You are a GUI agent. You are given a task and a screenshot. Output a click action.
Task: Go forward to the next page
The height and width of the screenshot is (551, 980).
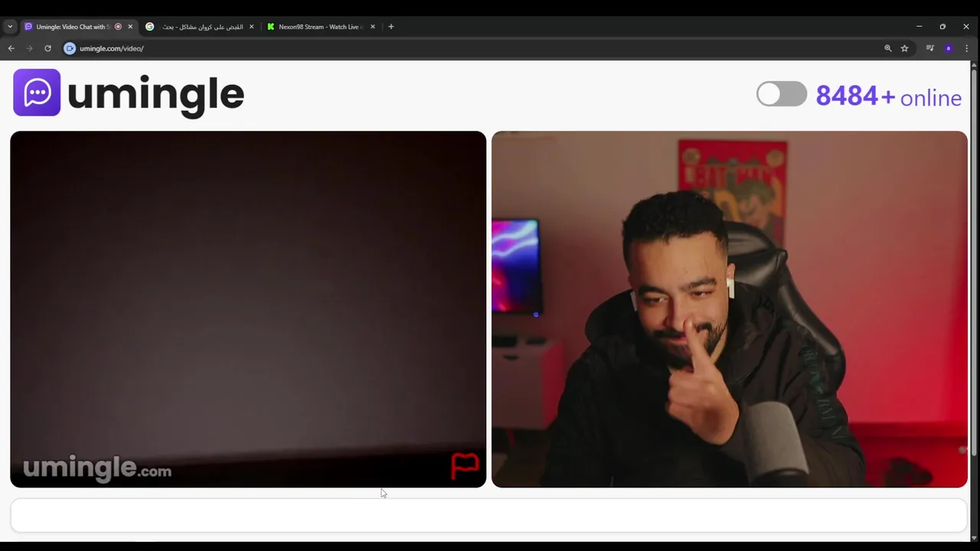click(29, 48)
